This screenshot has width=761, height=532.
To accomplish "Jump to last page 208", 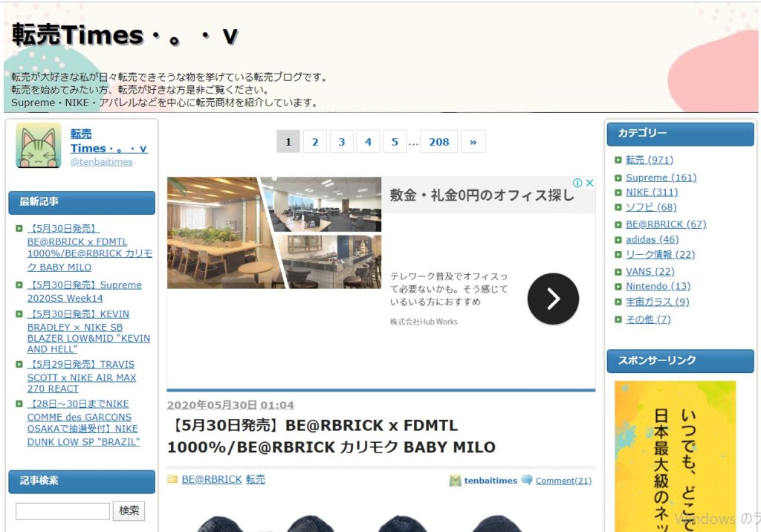I will coord(438,142).
